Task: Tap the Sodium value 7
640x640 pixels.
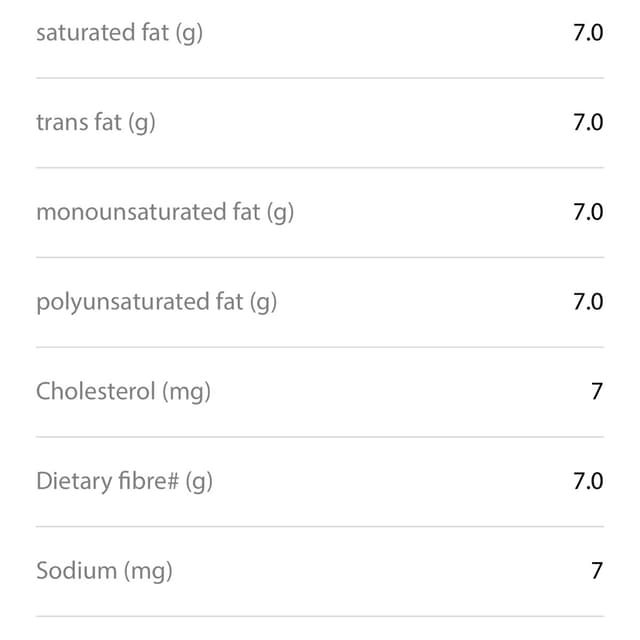Action: [x=597, y=571]
